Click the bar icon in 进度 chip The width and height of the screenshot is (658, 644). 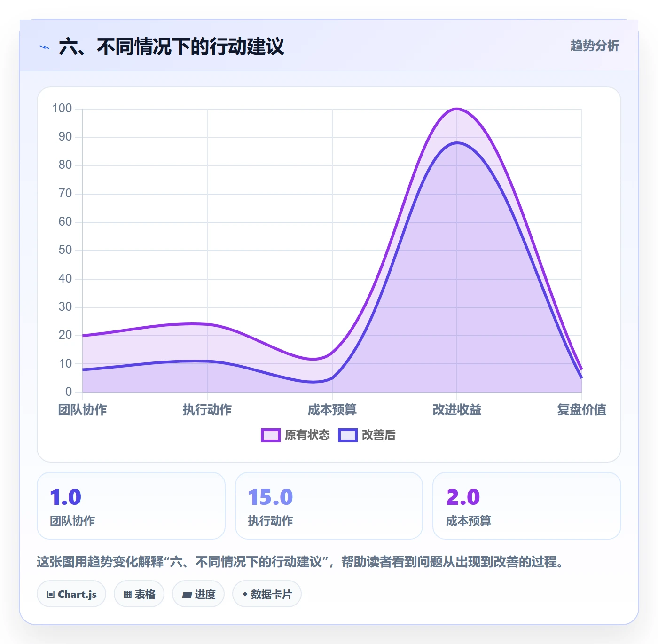[x=187, y=595]
